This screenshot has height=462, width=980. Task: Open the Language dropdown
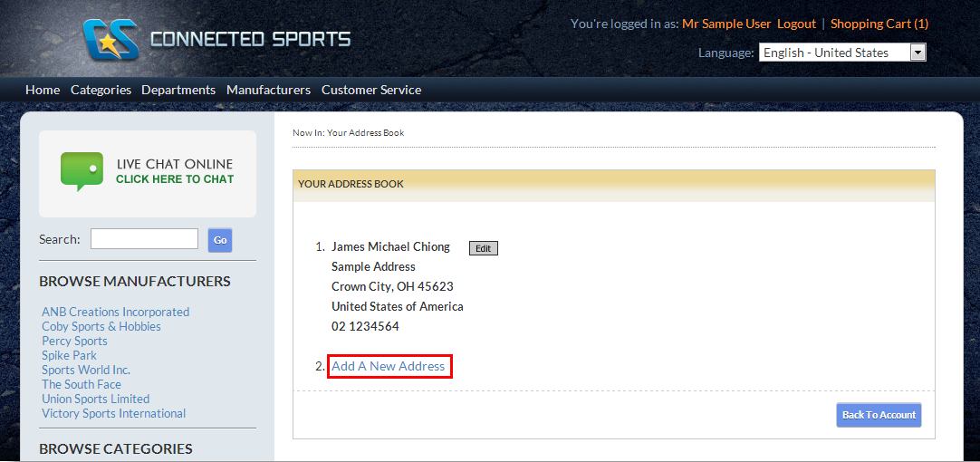point(841,53)
